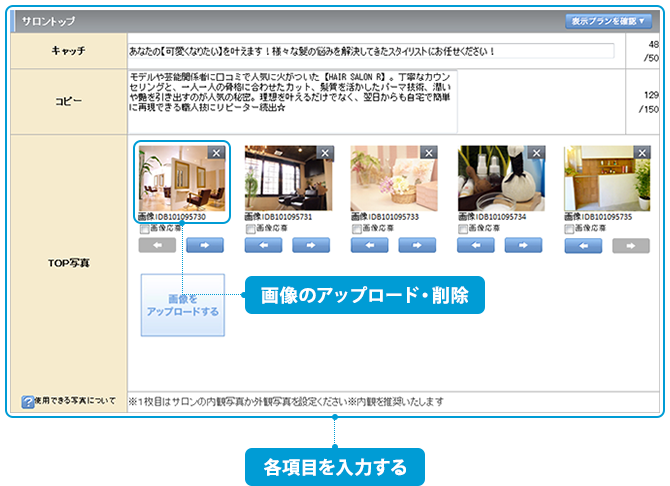Click X on image ID101095733 thumbnail
The width and height of the screenshot is (670, 486).
tap(429, 152)
